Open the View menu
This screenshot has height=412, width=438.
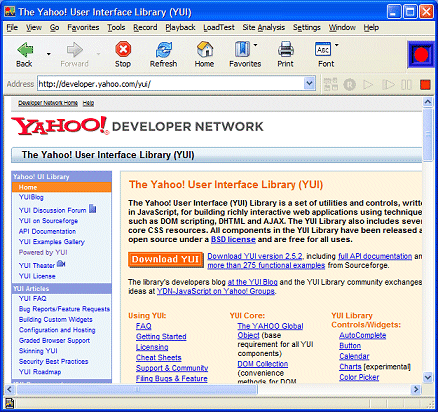[34, 28]
